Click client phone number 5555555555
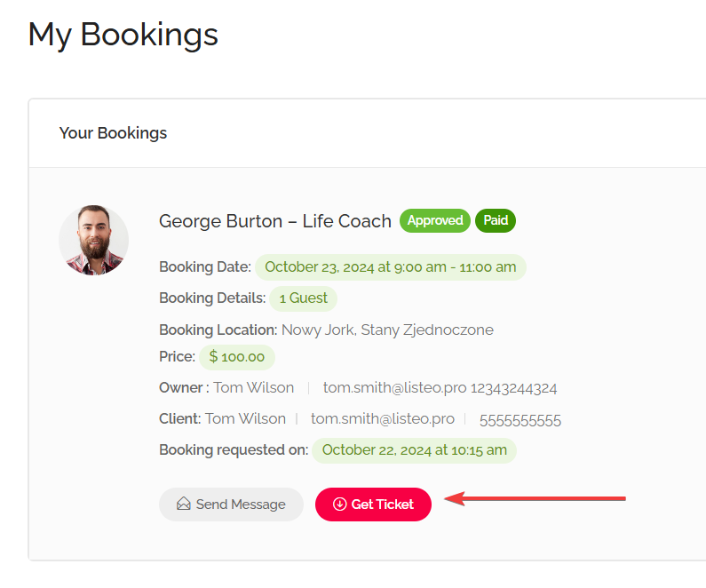The image size is (706, 588). click(x=520, y=420)
